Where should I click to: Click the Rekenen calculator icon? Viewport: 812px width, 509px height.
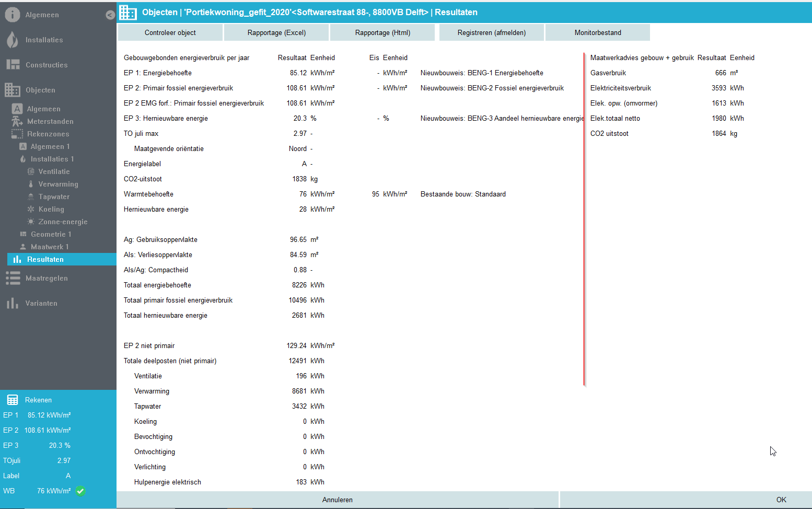(x=13, y=400)
